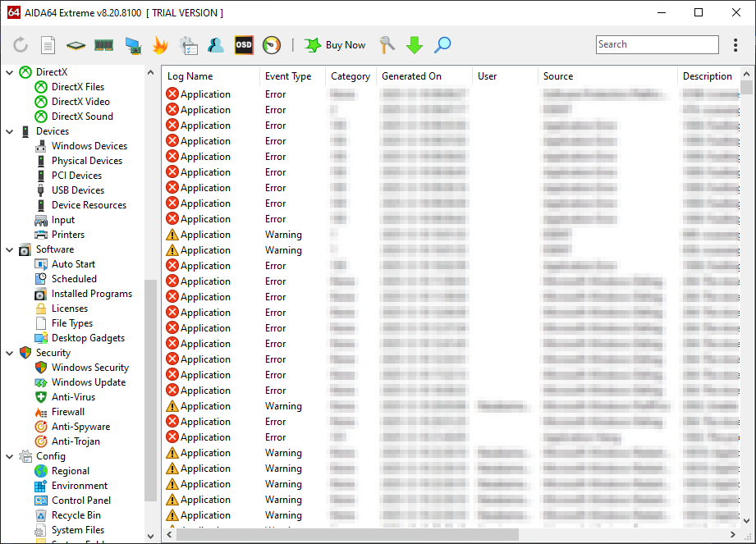
Task: Open Windows Update under Security
Action: point(89,382)
